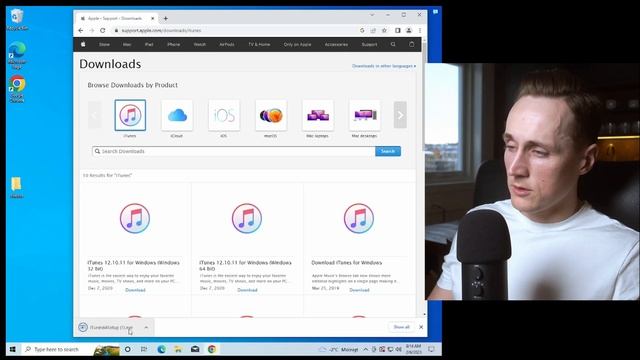This screenshot has width=640, height=360.
Task: Open the yellow folder on the desktop
Action: coord(16,187)
